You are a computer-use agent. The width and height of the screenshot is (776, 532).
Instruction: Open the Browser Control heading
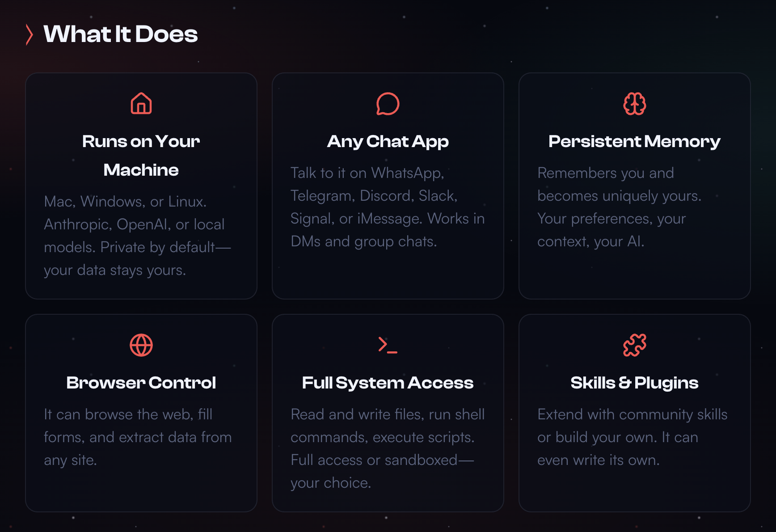point(141,383)
